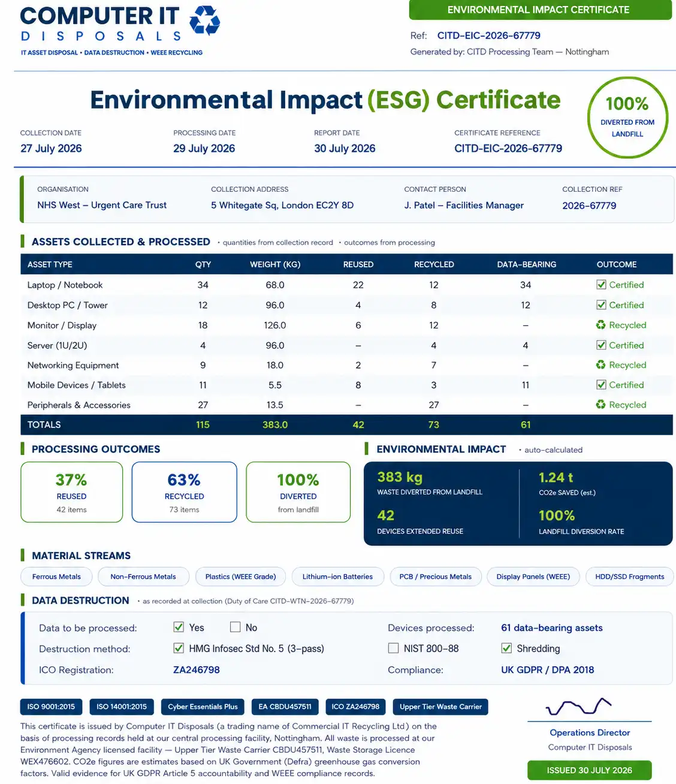Click the report date 30 July 2026

(x=345, y=149)
